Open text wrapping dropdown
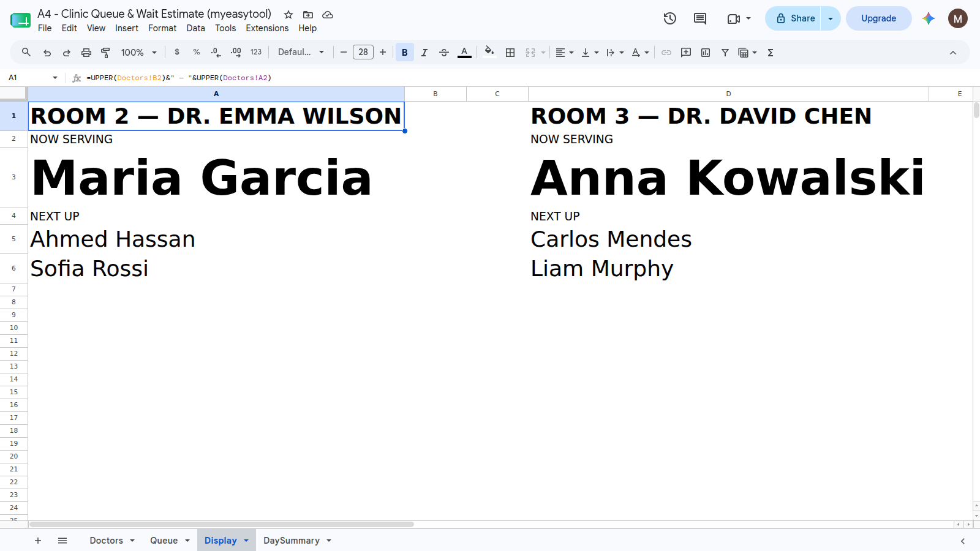The width and height of the screenshot is (980, 551). coord(615,53)
